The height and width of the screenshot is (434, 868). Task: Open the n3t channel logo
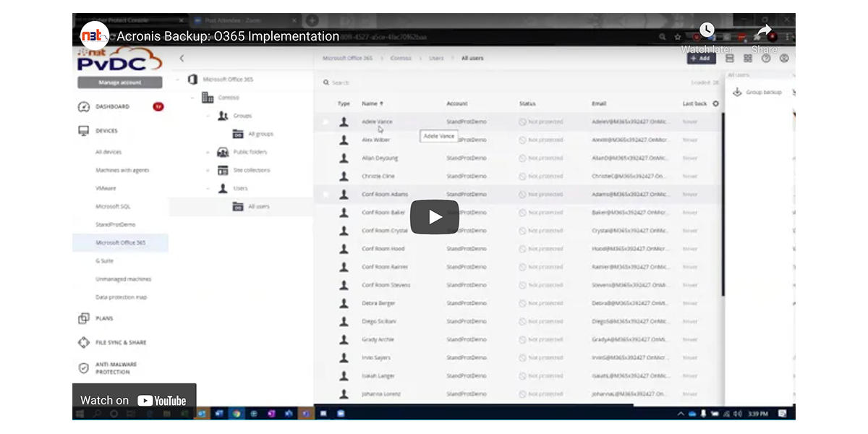click(94, 36)
